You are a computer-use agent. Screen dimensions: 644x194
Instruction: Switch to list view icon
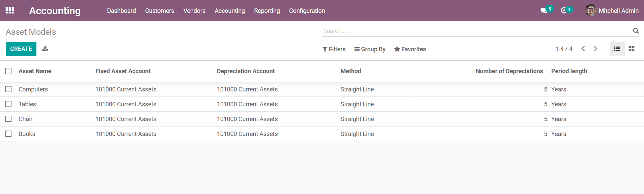[x=617, y=49]
